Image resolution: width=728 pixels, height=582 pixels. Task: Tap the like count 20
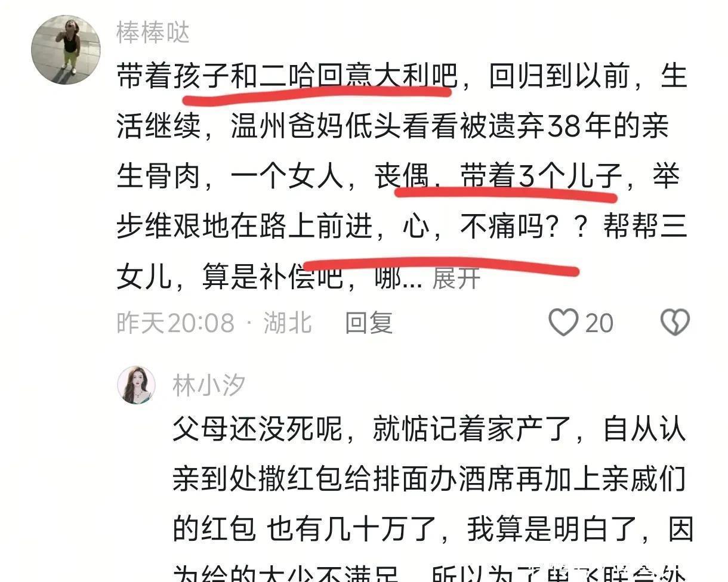(599, 323)
